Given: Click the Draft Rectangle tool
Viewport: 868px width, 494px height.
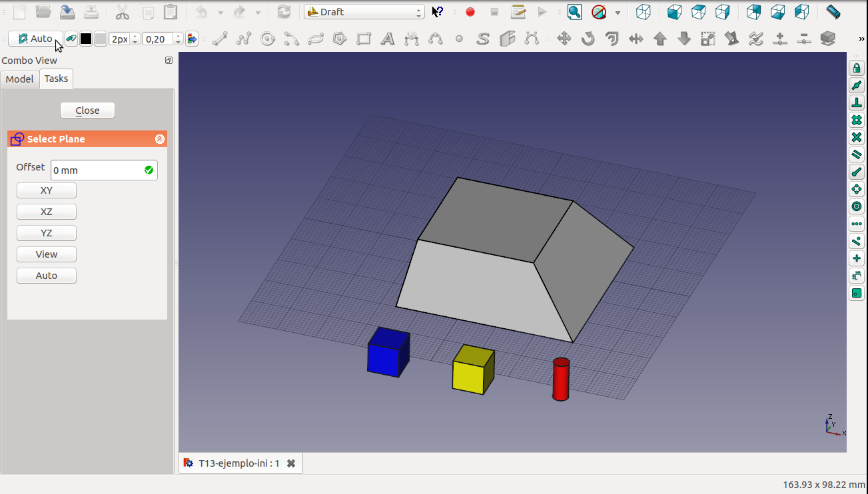Looking at the screenshot, I should click(364, 39).
